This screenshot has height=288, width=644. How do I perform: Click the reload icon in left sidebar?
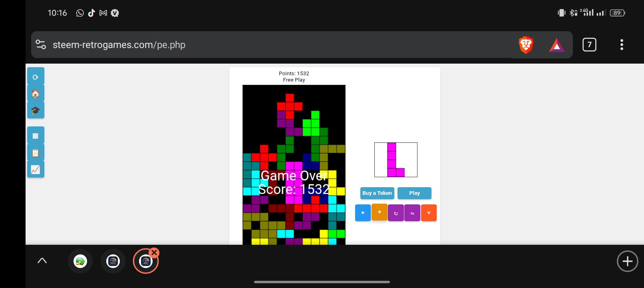(36, 76)
